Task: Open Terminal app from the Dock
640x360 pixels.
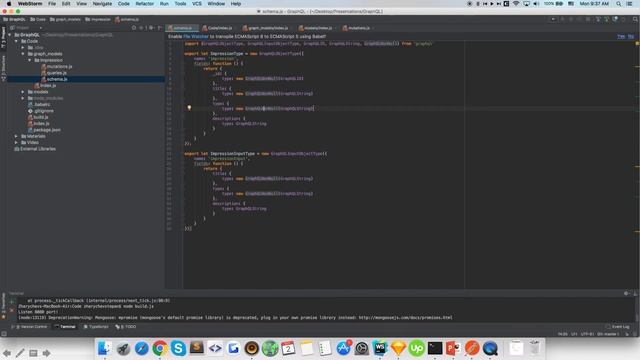Action: 435,348
